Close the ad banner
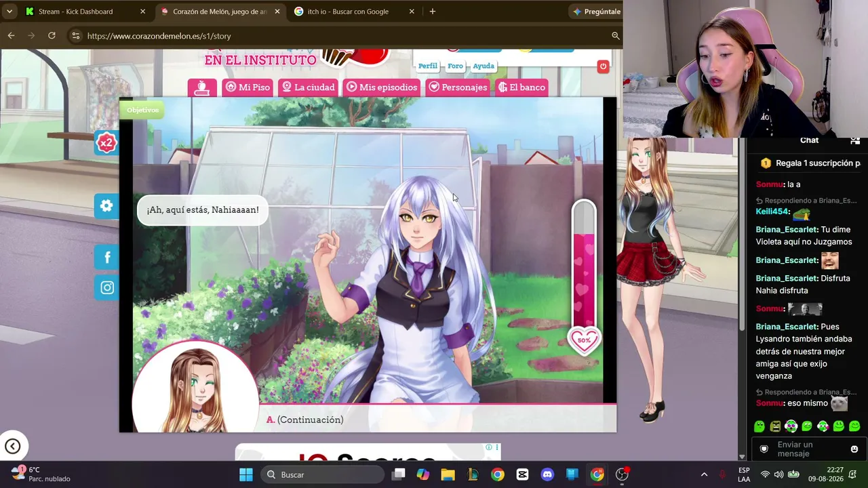This screenshot has height=488, width=868. (x=497, y=447)
